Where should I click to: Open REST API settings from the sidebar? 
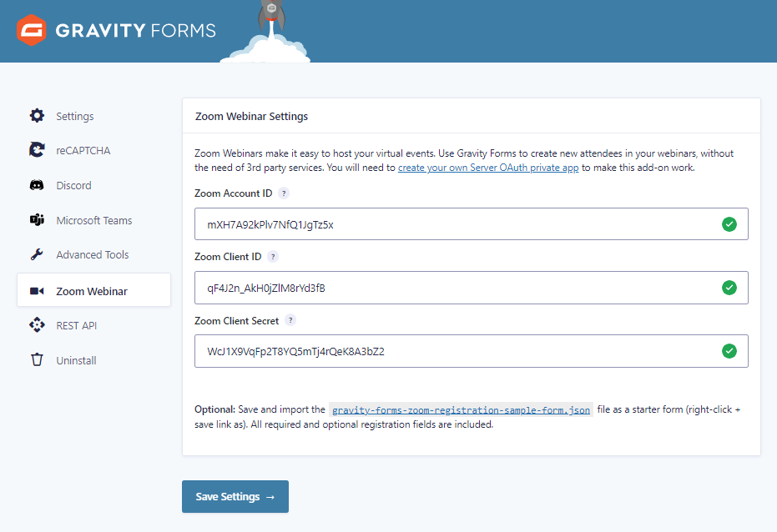click(x=38, y=325)
